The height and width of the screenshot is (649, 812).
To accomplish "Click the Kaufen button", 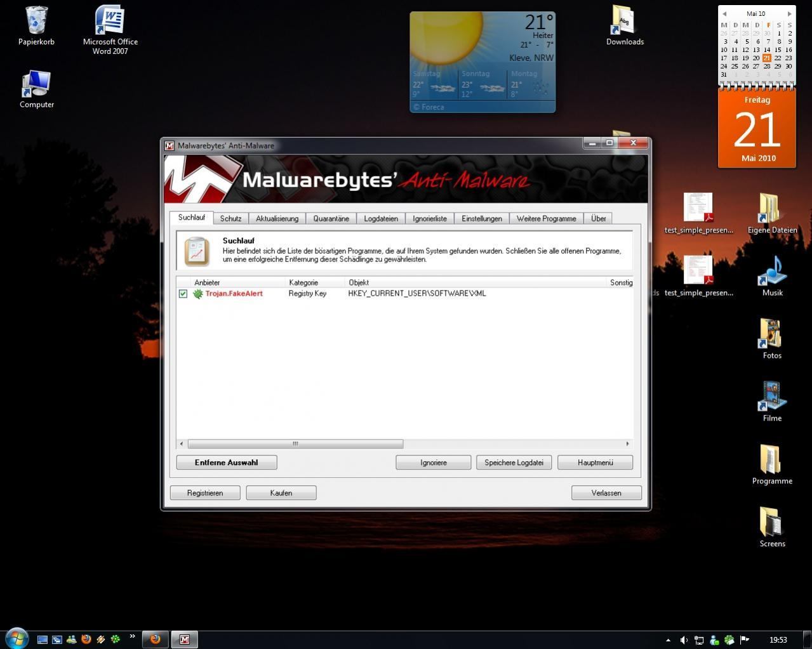I will pyautogui.click(x=281, y=493).
